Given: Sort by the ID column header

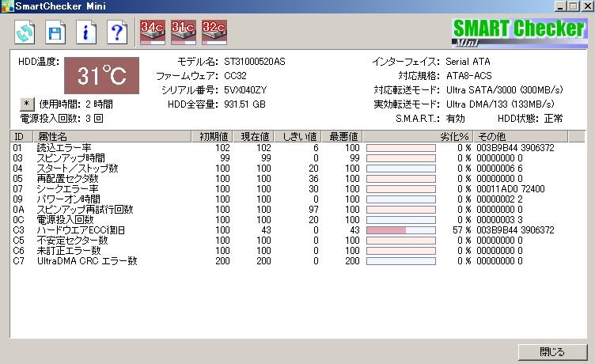Looking at the screenshot, I should click(x=22, y=136).
